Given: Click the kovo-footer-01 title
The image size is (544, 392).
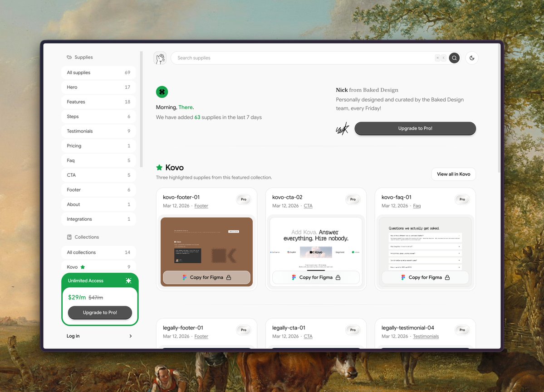Looking at the screenshot, I should (x=181, y=197).
